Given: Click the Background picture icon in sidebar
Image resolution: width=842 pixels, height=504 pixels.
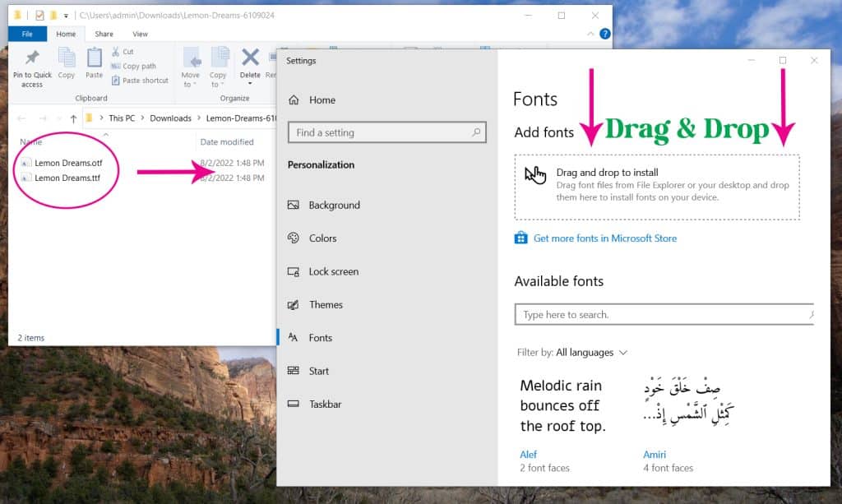Looking at the screenshot, I should coord(294,205).
